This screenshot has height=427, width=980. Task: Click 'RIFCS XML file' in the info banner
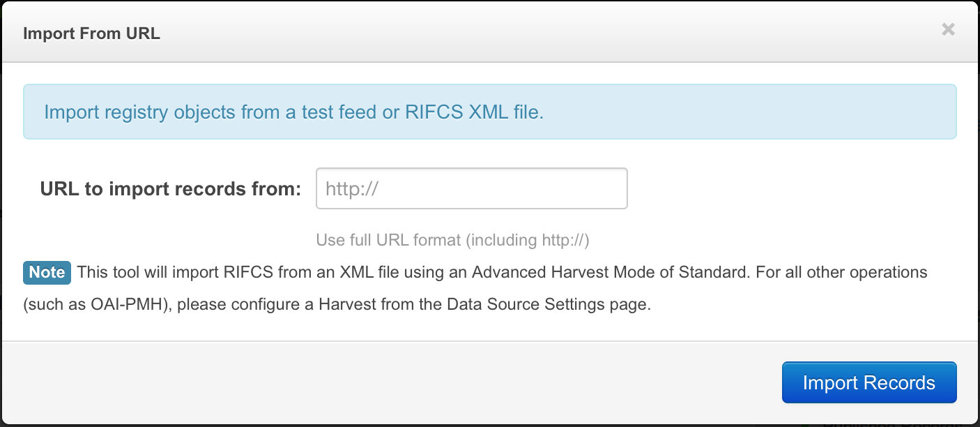point(474,112)
